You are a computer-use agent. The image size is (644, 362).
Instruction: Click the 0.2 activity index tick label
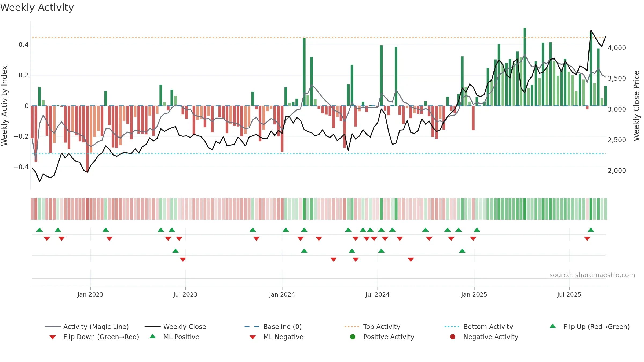click(24, 75)
